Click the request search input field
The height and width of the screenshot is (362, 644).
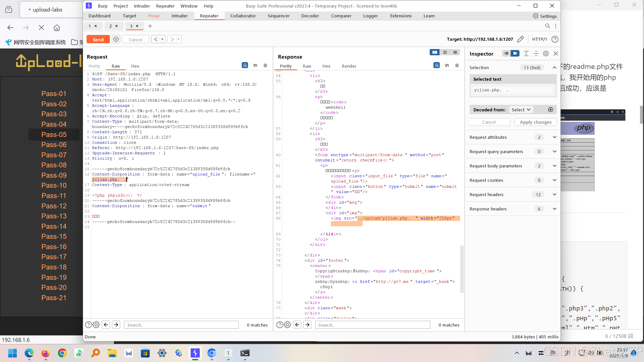(x=181, y=325)
